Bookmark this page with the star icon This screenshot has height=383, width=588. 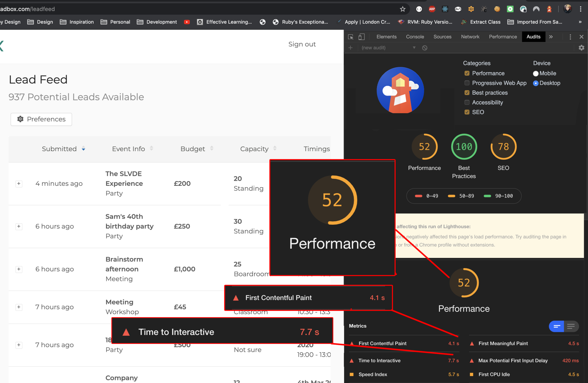[x=403, y=9]
